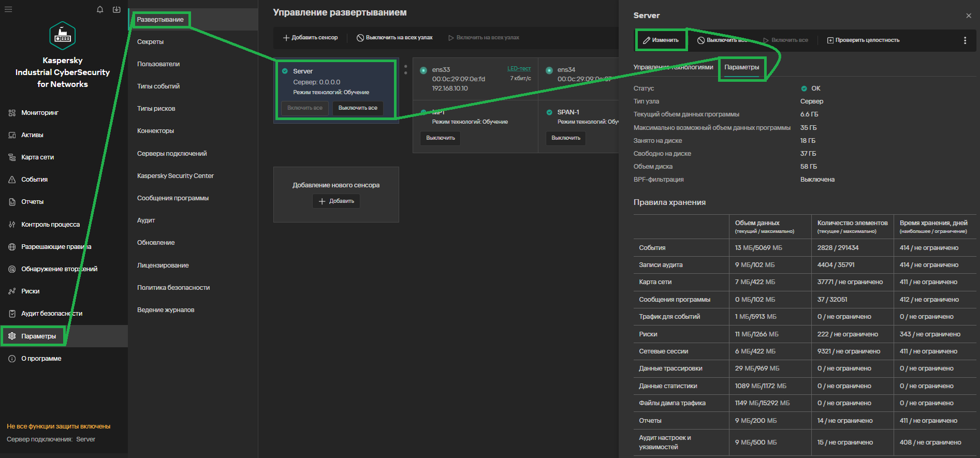
Task: Click the 2828 / 291434 events count
Action: tap(838, 247)
